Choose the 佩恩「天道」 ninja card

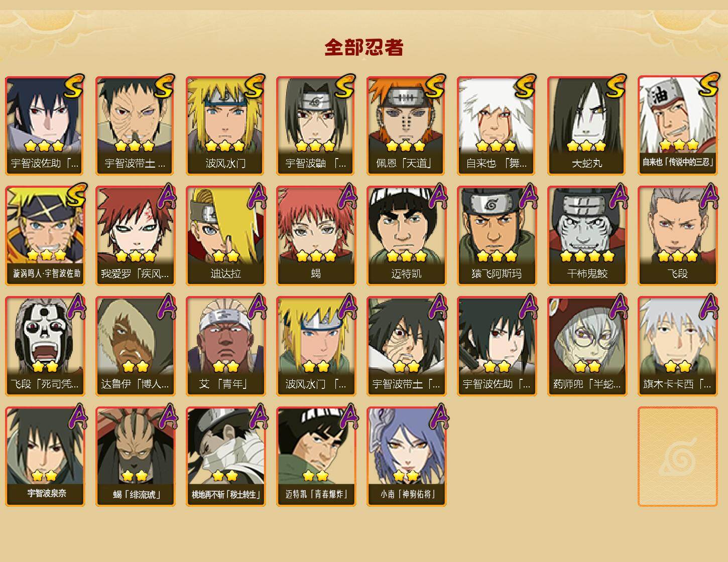pos(407,125)
